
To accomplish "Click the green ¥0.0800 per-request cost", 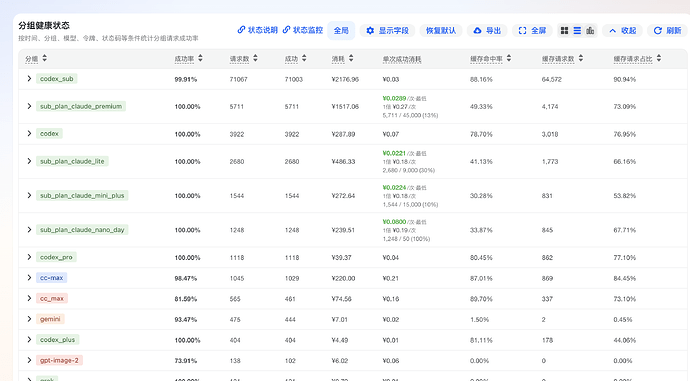I will tap(394, 222).
